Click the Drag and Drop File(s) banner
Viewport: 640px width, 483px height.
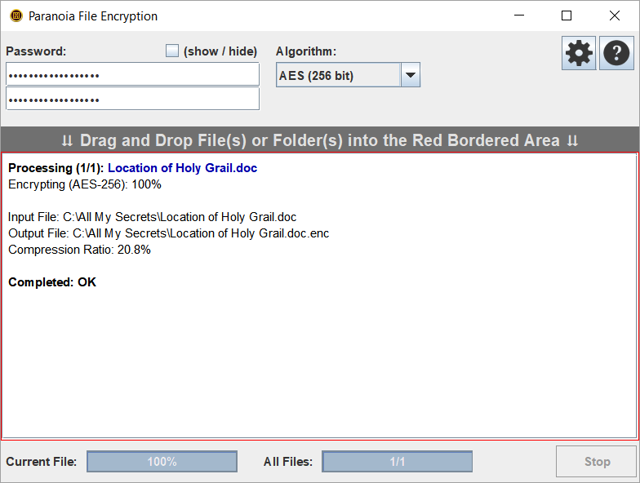click(320, 140)
